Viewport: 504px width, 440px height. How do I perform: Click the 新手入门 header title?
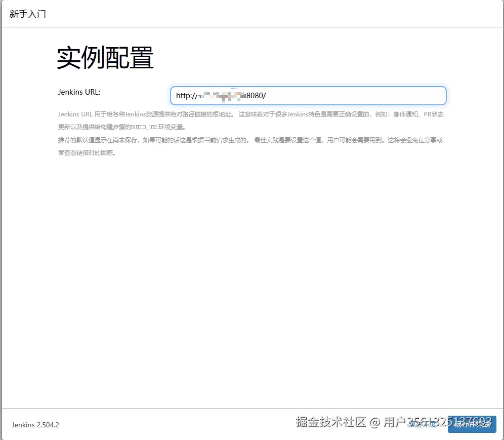click(27, 14)
